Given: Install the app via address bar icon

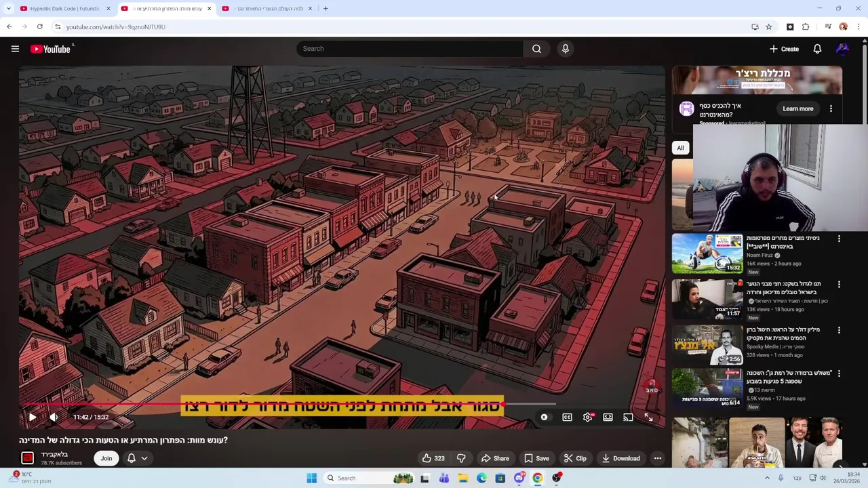Looking at the screenshot, I should pos(755,27).
